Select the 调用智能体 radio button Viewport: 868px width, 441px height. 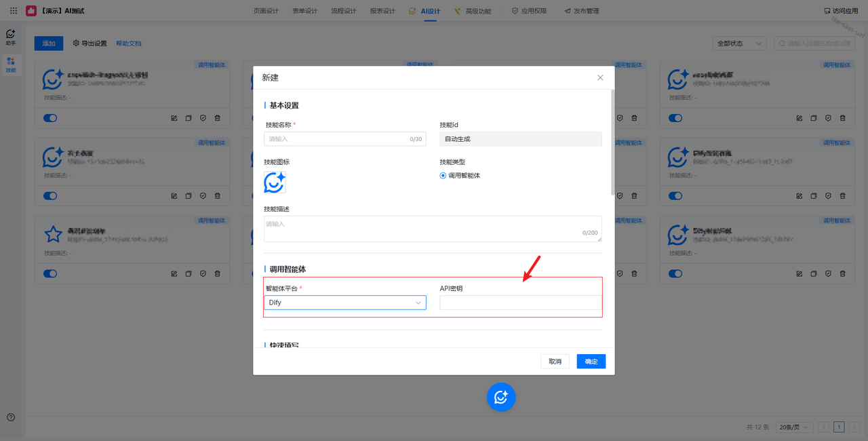click(443, 176)
